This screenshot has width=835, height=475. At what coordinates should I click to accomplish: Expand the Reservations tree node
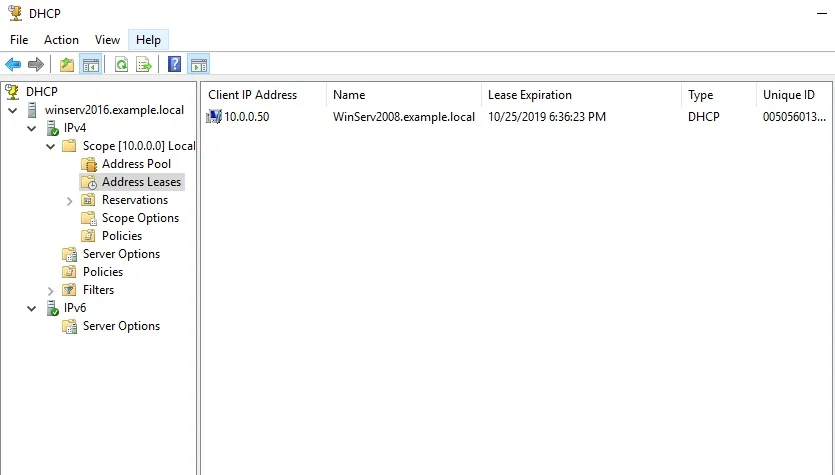pos(70,200)
